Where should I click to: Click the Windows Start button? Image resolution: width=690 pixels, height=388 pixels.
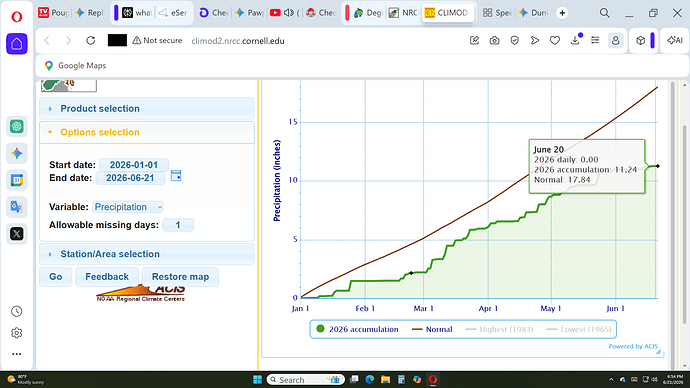point(257,379)
